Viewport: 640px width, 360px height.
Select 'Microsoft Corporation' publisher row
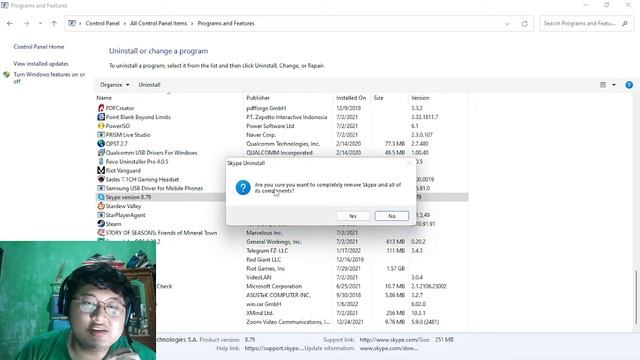click(x=274, y=287)
